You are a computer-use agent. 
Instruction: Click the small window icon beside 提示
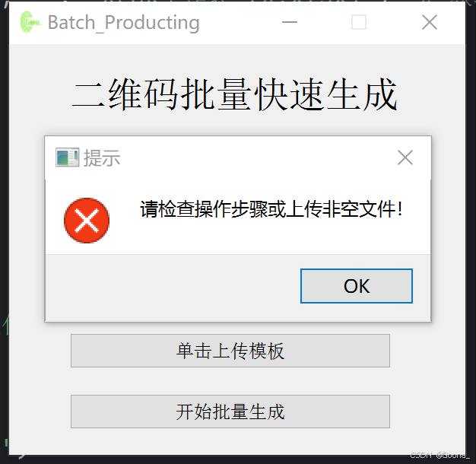tap(67, 157)
